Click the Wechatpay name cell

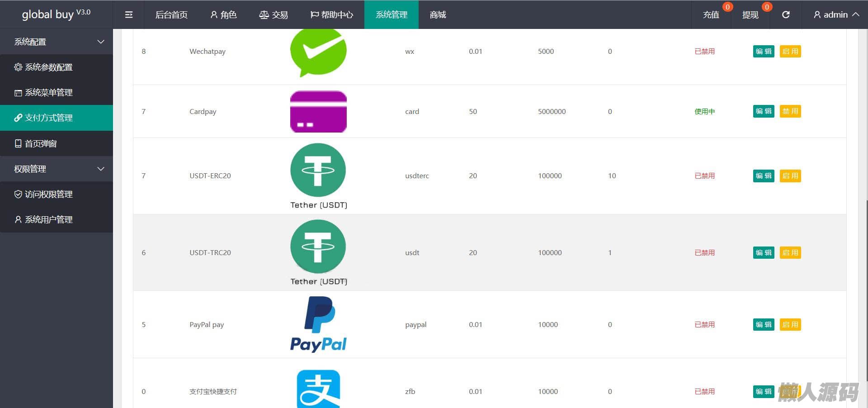click(x=208, y=52)
